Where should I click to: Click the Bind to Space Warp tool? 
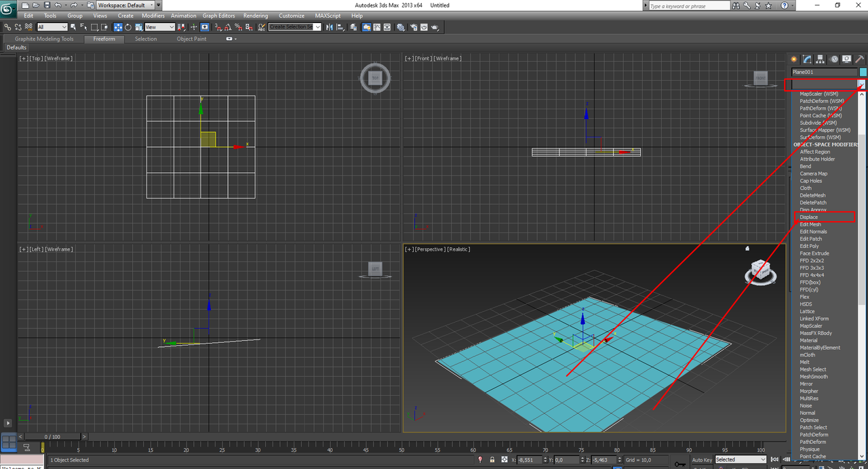pos(29,27)
